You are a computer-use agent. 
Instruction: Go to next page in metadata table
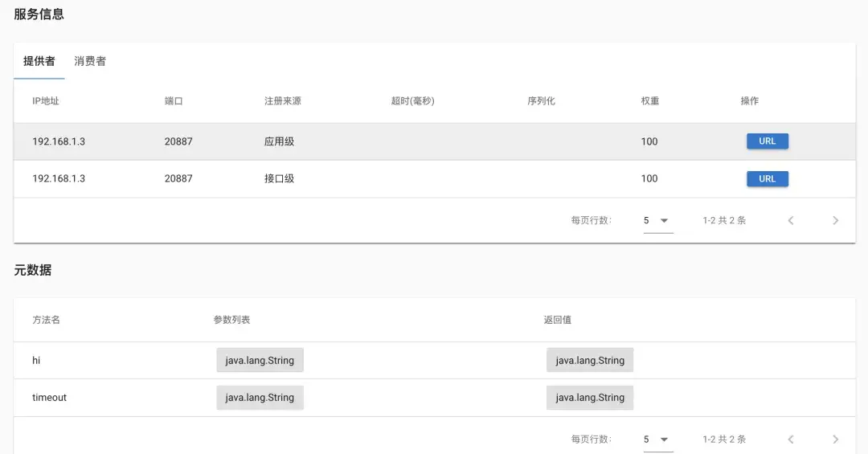[835, 439]
